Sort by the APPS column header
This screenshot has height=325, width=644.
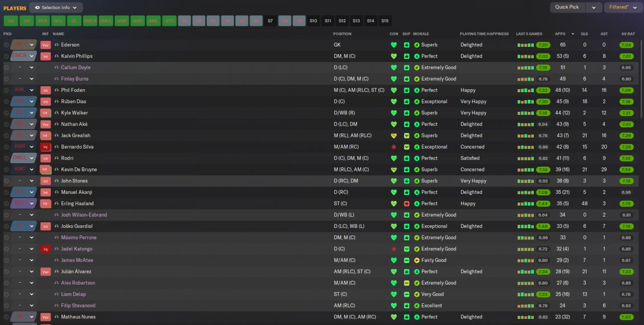(x=560, y=34)
